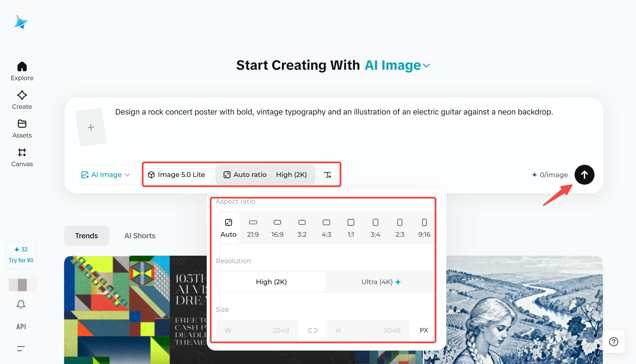Select the Trends tab
636x364 pixels.
pos(86,236)
